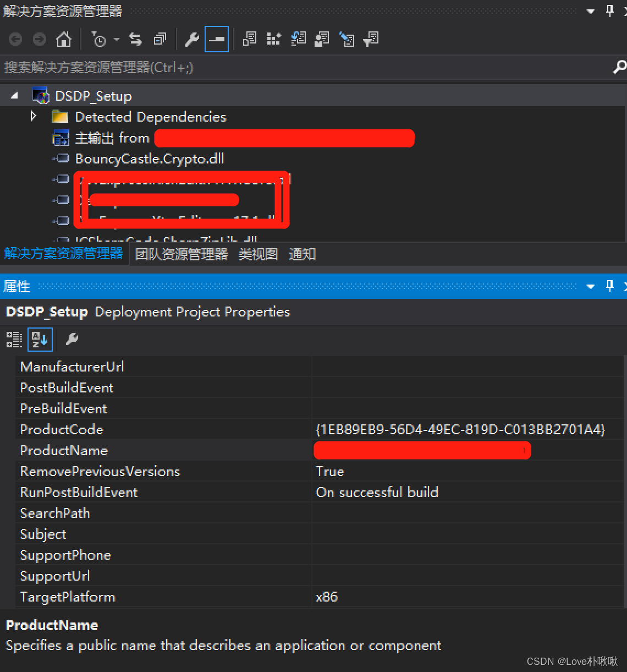This screenshot has width=627, height=672.
Task: Select the 主输出 from project output item
Action: (112, 138)
